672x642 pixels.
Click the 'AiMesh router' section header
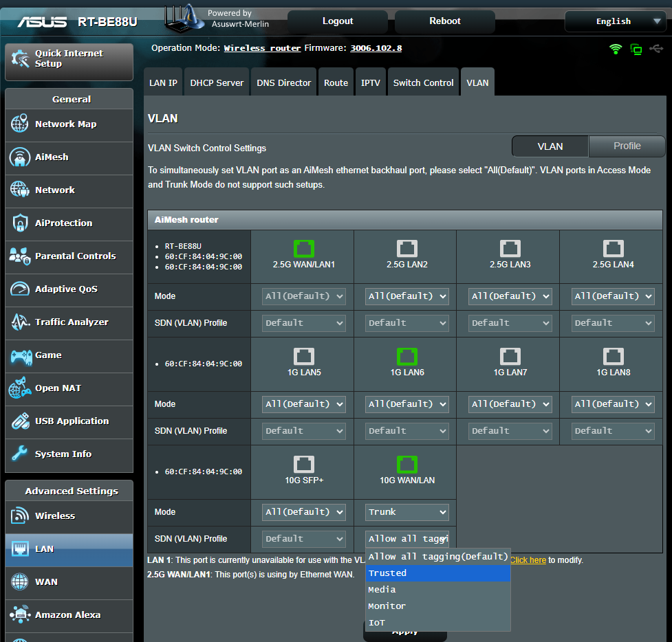(x=405, y=220)
